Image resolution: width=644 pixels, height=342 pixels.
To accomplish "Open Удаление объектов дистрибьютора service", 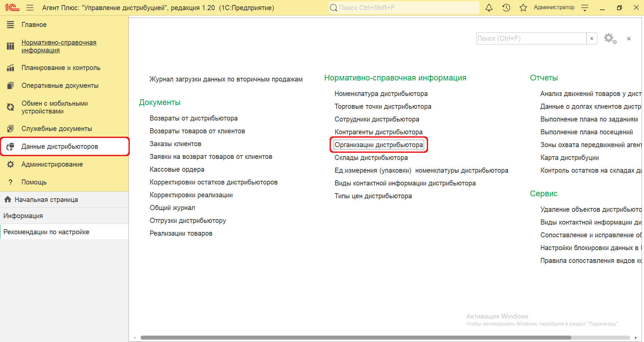I will click(591, 209).
